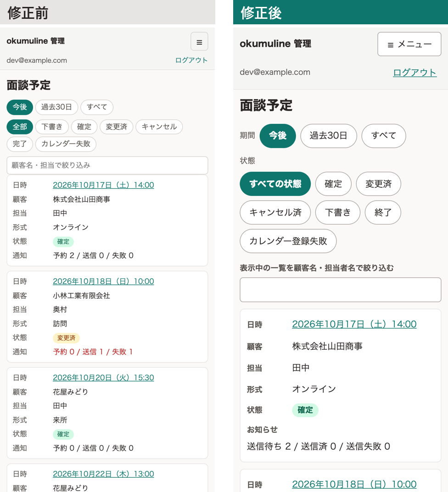
Task: Open the ≡ メニュー button in 修正後
Action: tap(409, 44)
